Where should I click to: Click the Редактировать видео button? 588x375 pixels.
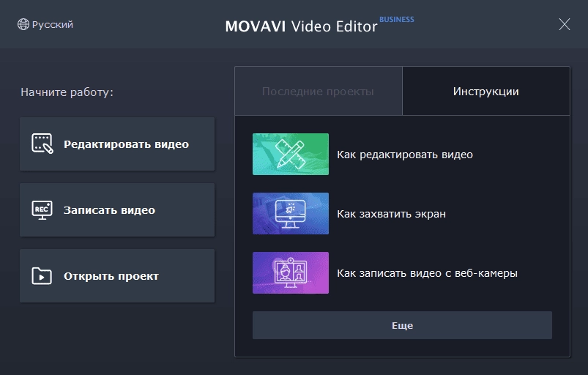point(117,144)
